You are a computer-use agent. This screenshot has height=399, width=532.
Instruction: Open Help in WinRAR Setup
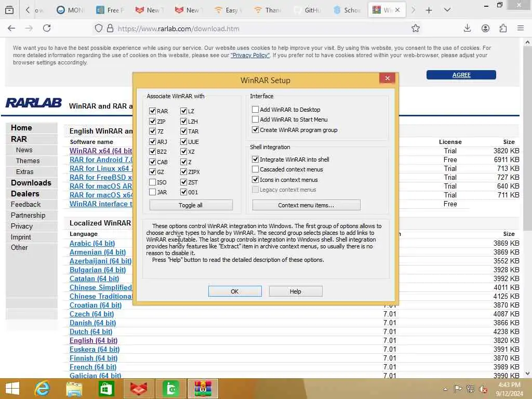[296, 291]
